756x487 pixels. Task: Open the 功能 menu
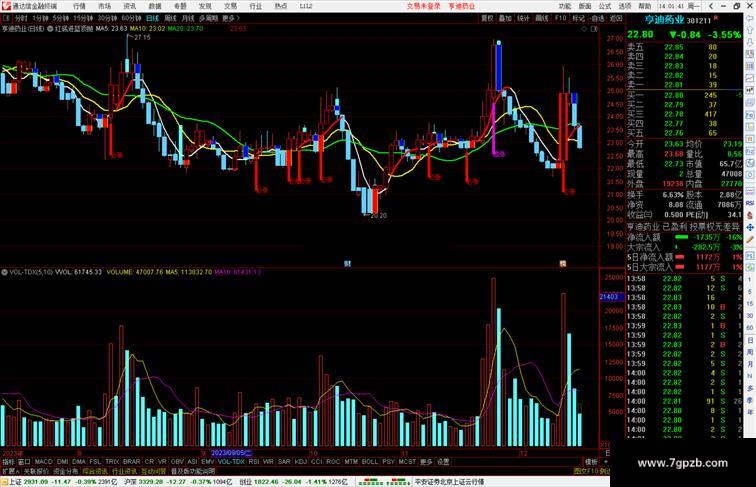click(x=565, y=6)
